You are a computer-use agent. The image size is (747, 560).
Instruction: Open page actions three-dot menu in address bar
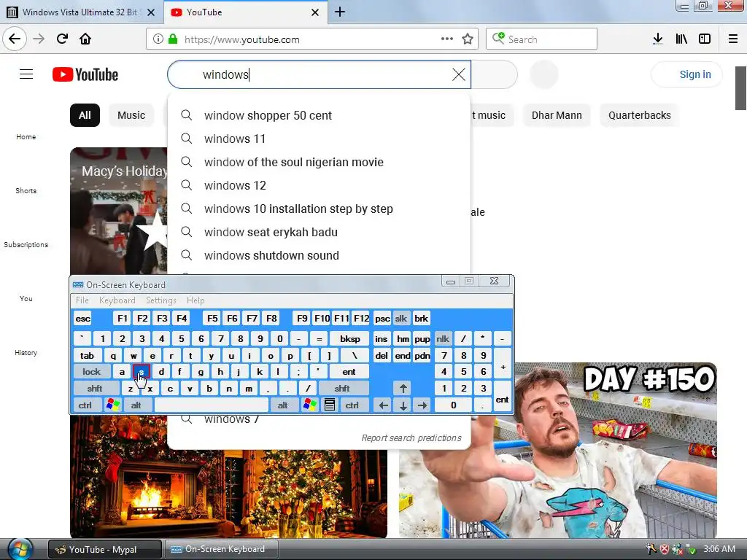point(447,39)
